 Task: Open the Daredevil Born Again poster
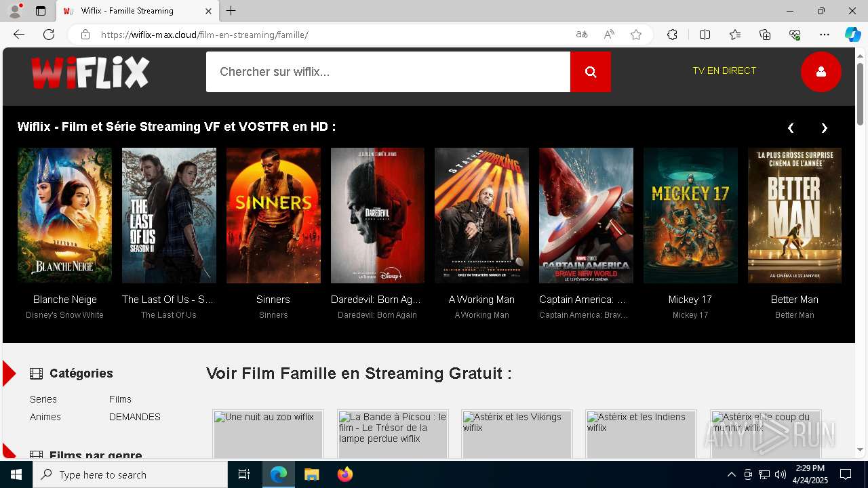378,216
